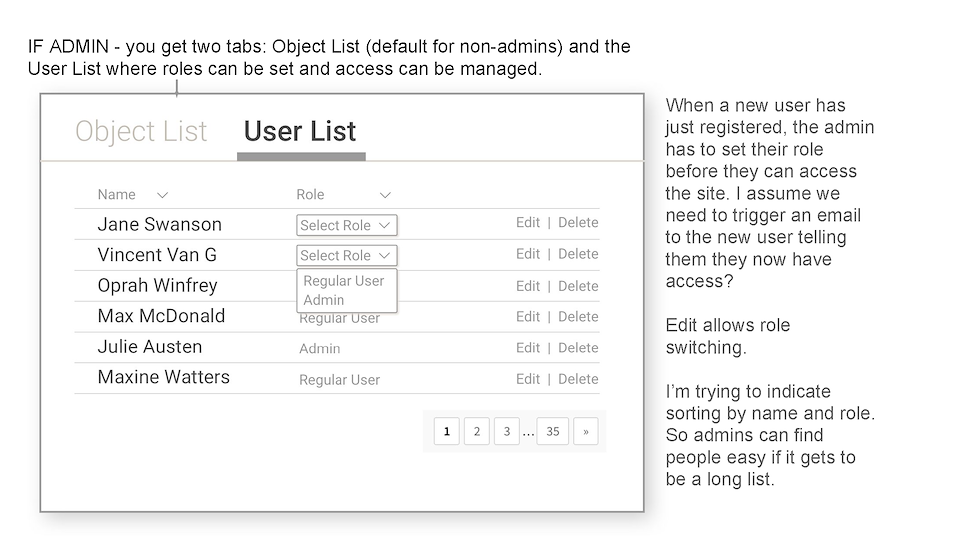Go to next page with the » arrow
This screenshot has width=960, height=540.
(x=586, y=432)
